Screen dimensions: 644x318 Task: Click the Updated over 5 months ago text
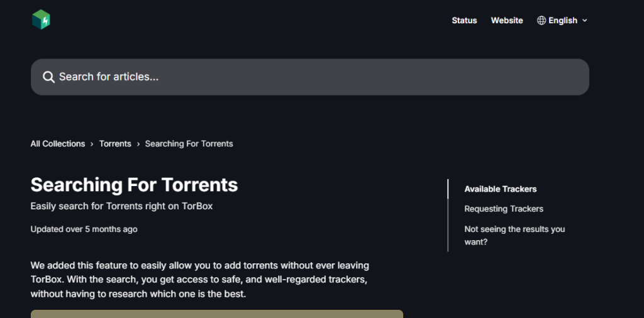point(84,229)
